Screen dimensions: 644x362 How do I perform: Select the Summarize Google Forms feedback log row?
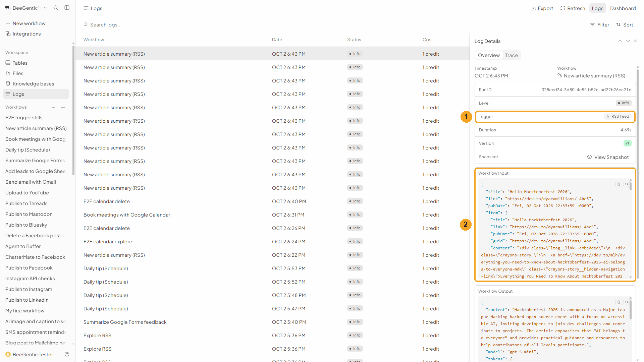pos(272,322)
